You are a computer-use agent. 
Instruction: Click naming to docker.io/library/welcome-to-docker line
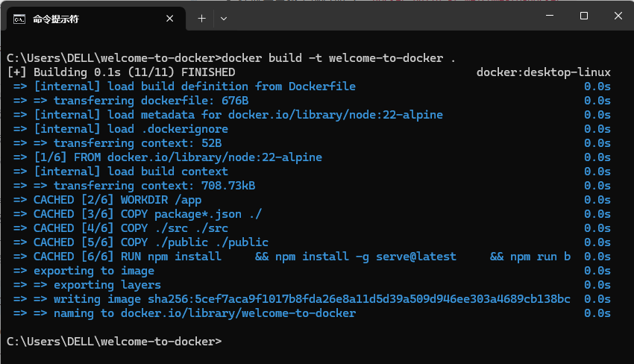click(x=184, y=313)
